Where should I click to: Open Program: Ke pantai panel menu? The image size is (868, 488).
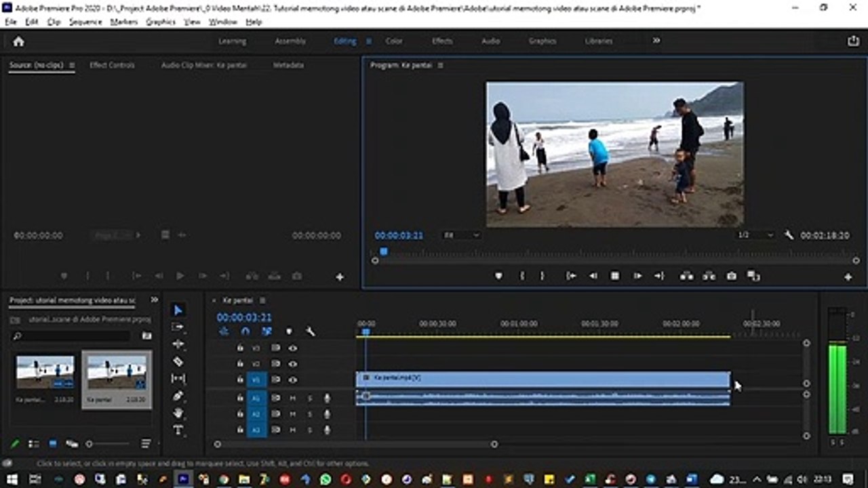click(x=440, y=66)
